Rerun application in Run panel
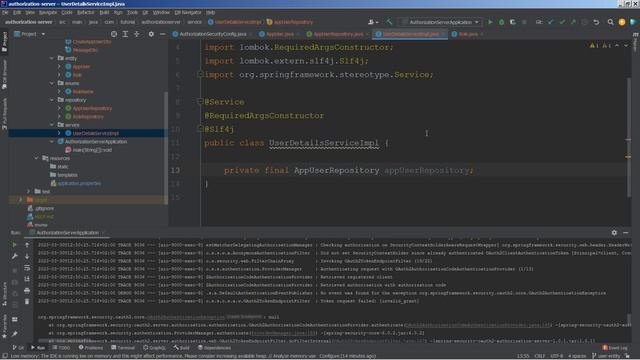Screen dimensions: 640x360 (14, 245)
